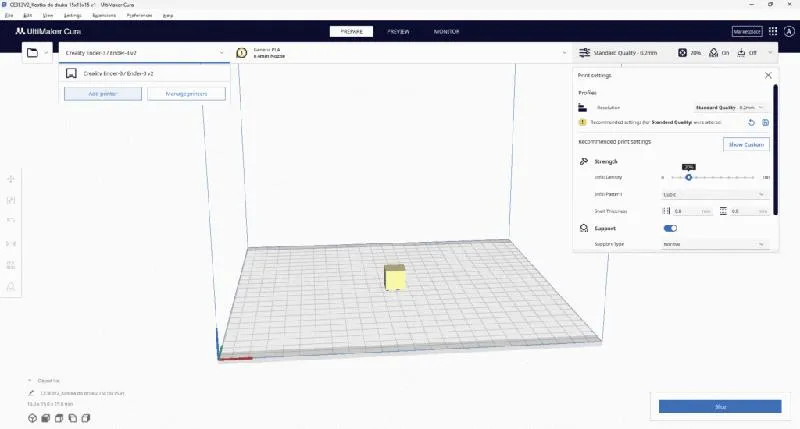This screenshot has height=429, width=800.
Task: Close the Print settings panel
Action: (x=768, y=75)
